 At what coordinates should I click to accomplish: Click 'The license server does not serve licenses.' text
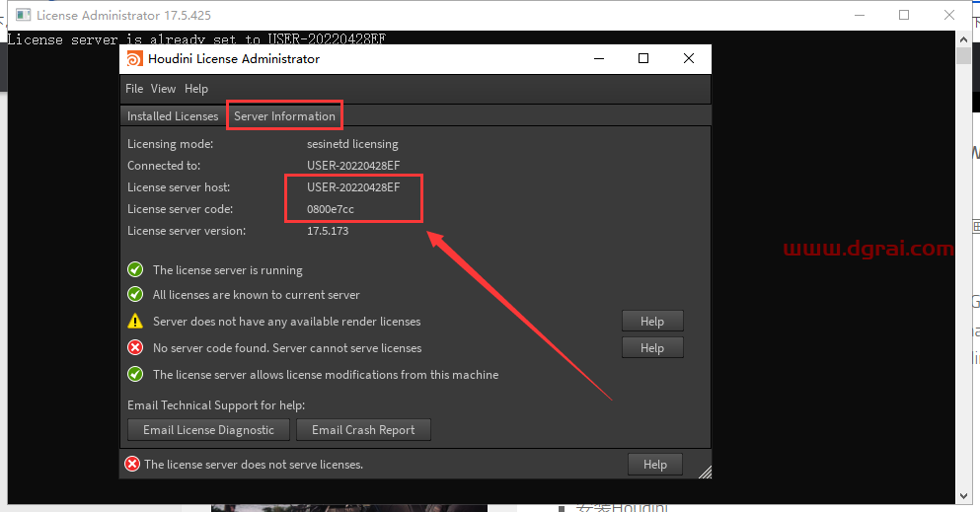point(253,465)
